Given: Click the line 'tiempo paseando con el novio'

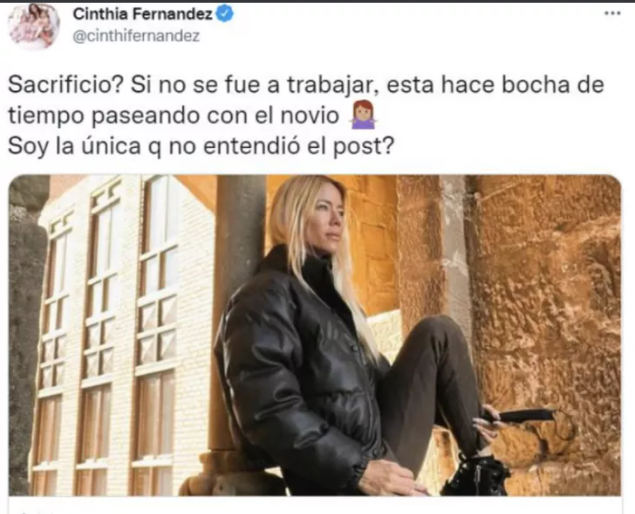Looking at the screenshot, I should (x=174, y=116).
